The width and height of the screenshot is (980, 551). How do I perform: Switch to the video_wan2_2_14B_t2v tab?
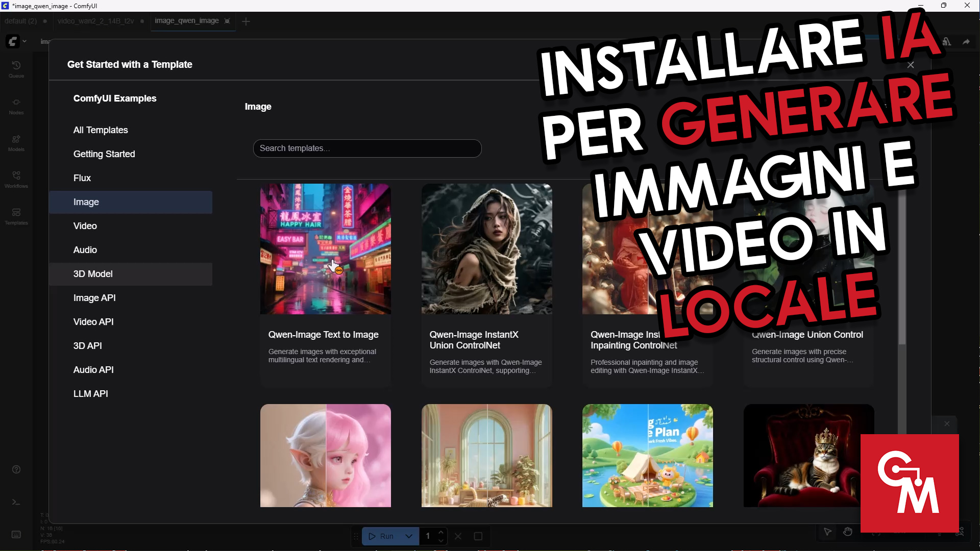point(95,21)
